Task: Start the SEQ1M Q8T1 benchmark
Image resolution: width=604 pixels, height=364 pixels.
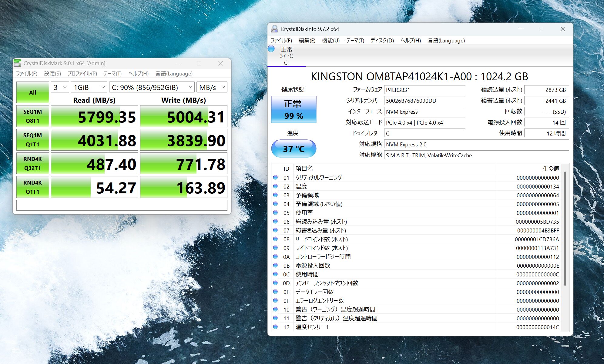Action: click(x=32, y=116)
